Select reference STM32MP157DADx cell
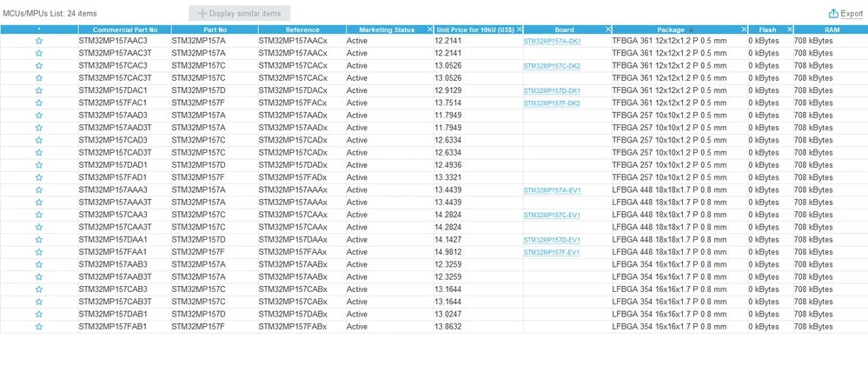 (302, 165)
